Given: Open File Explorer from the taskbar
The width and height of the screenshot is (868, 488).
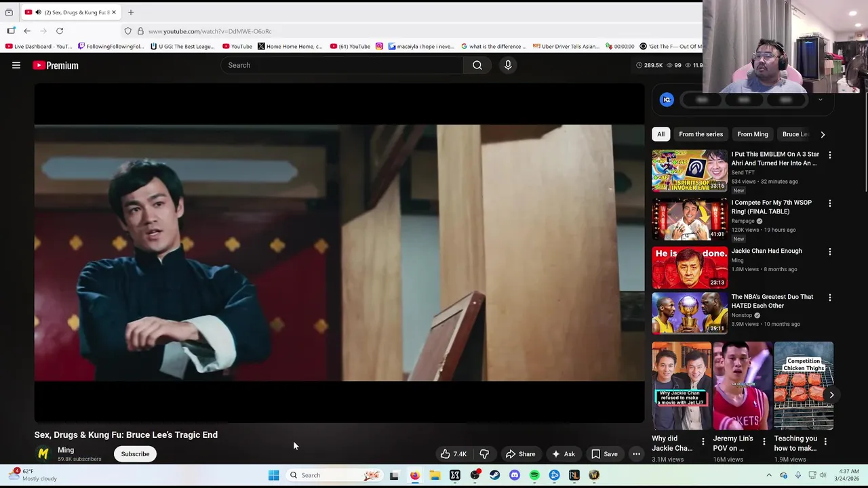Looking at the screenshot, I should [435, 475].
